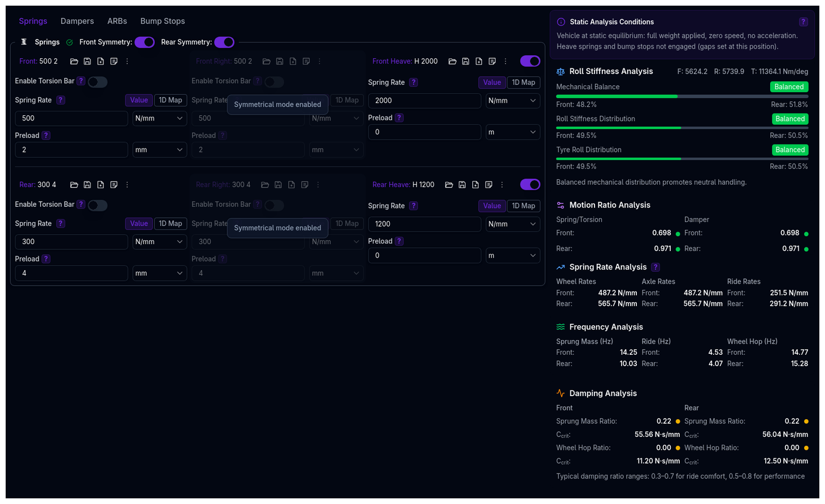Disable the Front Symmetry toggle

tap(144, 42)
